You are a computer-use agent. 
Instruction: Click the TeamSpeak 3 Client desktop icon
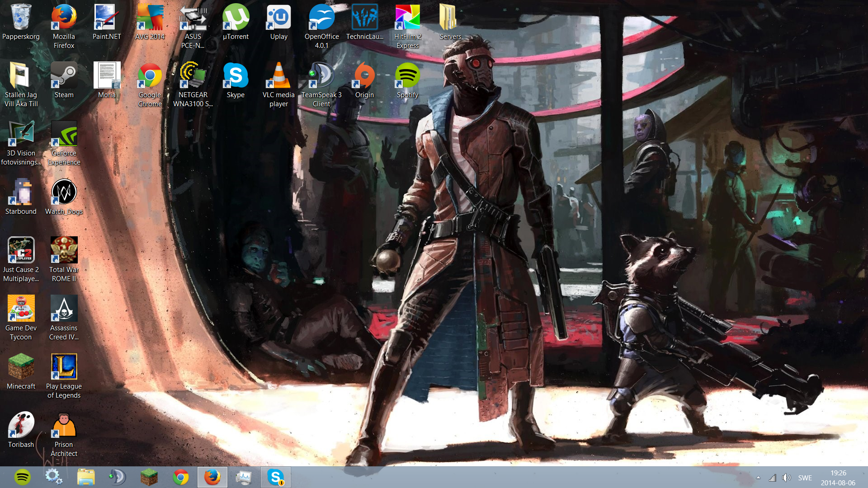[321, 84]
